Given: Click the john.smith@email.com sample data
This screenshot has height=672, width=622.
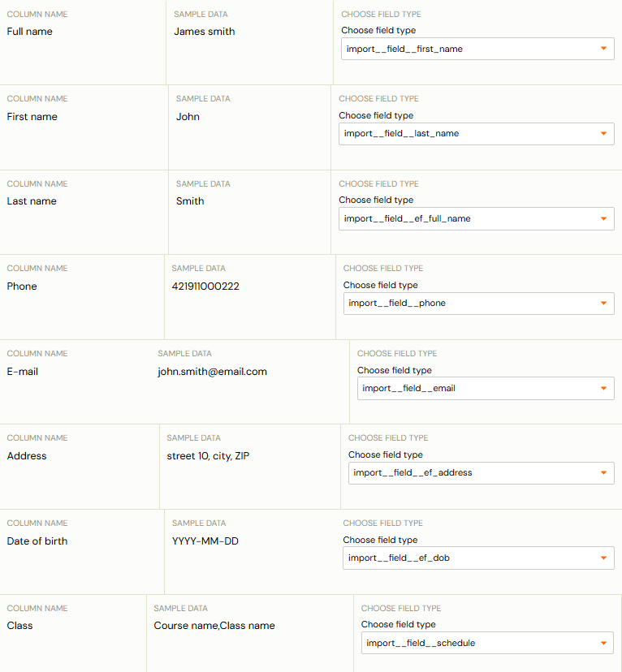Looking at the screenshot, I should (x=212, y=372).
